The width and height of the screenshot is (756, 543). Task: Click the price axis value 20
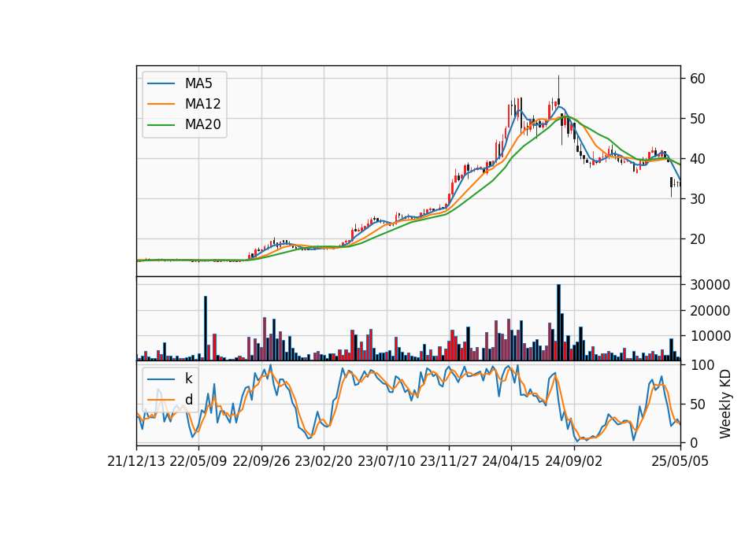(698, 239)
